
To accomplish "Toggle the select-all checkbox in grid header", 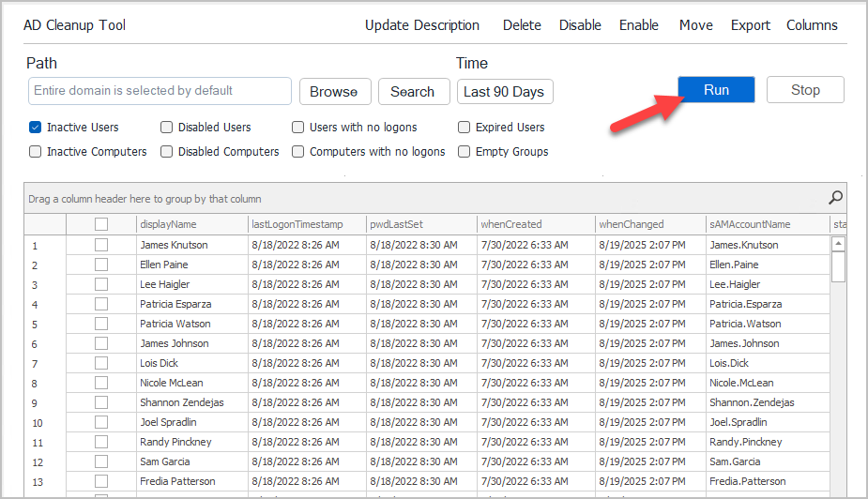I will point(101,224).
